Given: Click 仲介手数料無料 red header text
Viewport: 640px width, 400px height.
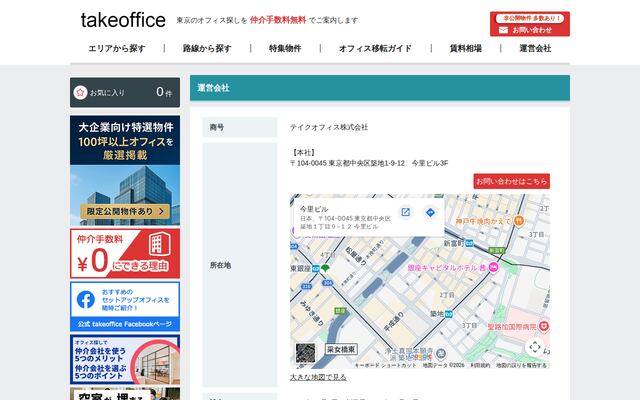Looking at the screenshot, I should click(278, 20).
